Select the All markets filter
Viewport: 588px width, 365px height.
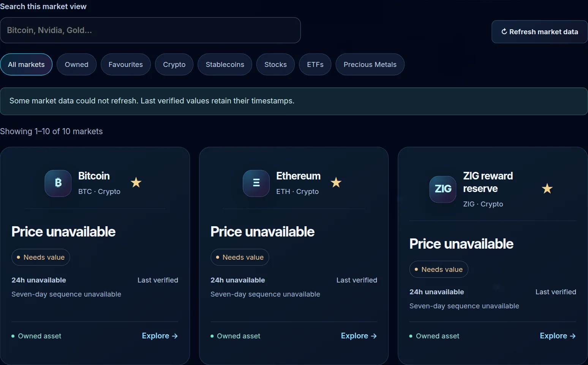point(26,65)
